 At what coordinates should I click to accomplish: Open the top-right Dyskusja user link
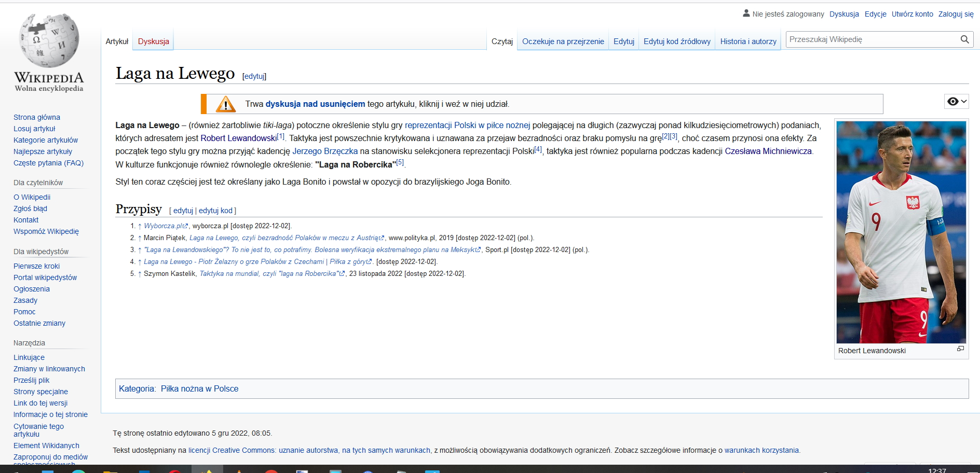point(844,14)
